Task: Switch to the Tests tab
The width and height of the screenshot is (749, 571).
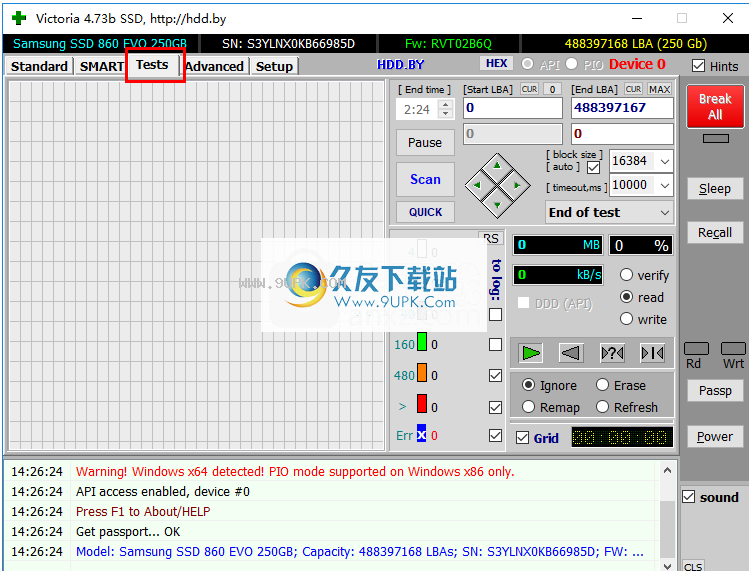Action: 152,65
